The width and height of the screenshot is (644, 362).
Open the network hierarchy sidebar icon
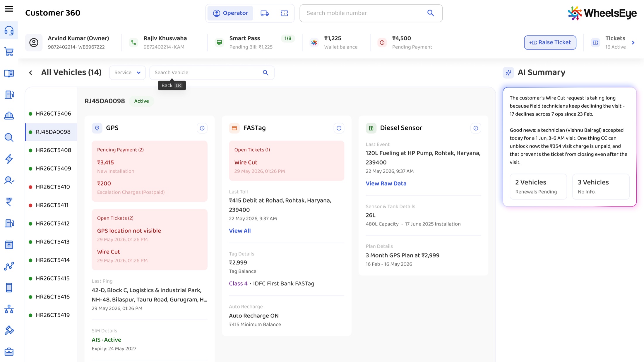click(9, 309)
